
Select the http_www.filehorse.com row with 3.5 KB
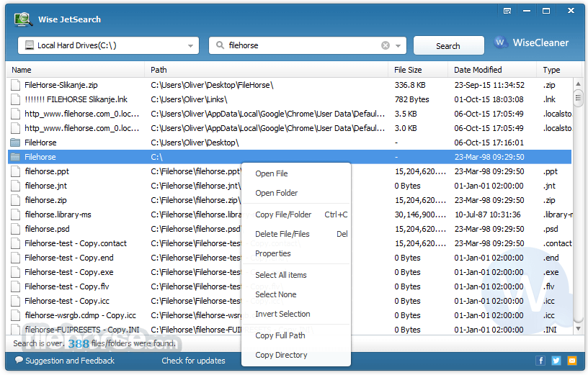[290, 114]
